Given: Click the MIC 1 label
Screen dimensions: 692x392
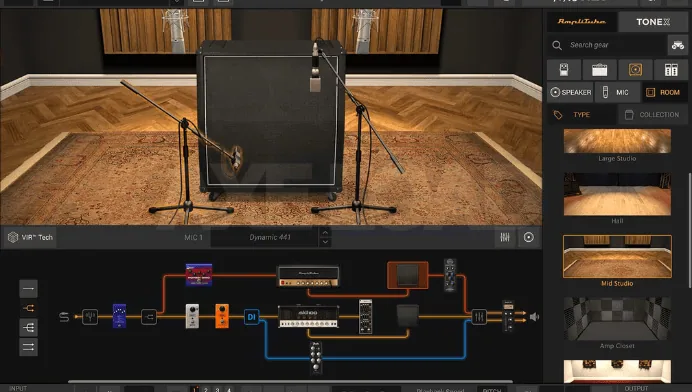Looking at the screenshot, I should [193, 237].
